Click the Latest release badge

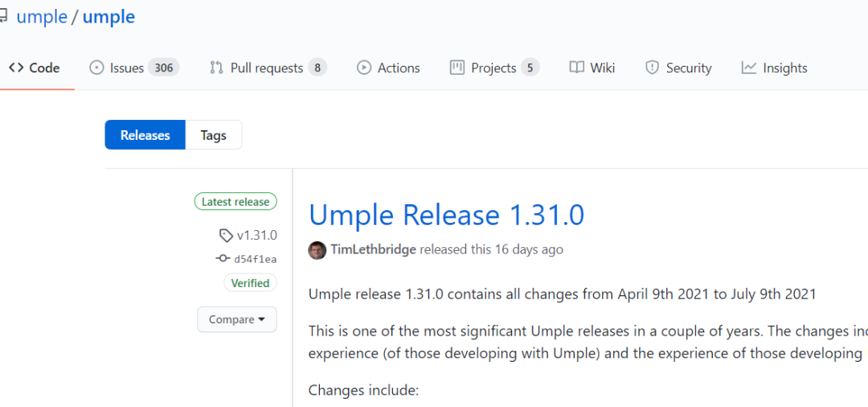pos(235,202)
